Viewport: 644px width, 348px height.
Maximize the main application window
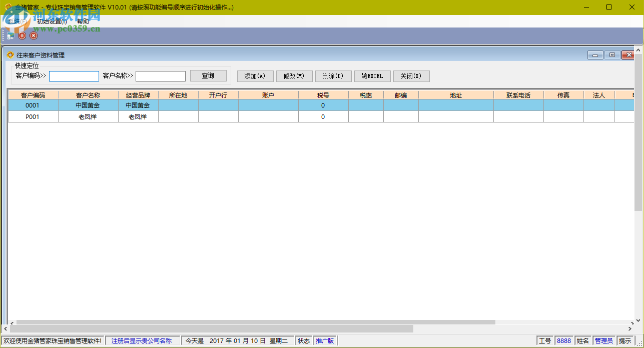(x=609, y=7)
